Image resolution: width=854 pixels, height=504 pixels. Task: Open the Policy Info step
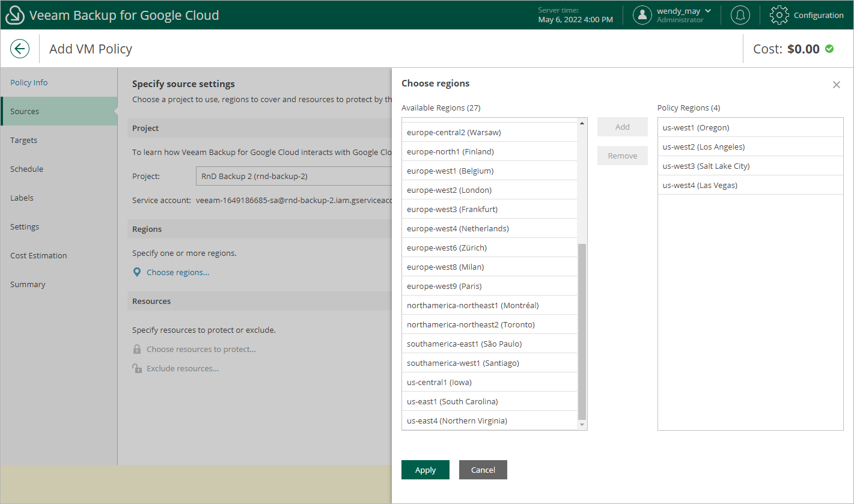(59, 82)
